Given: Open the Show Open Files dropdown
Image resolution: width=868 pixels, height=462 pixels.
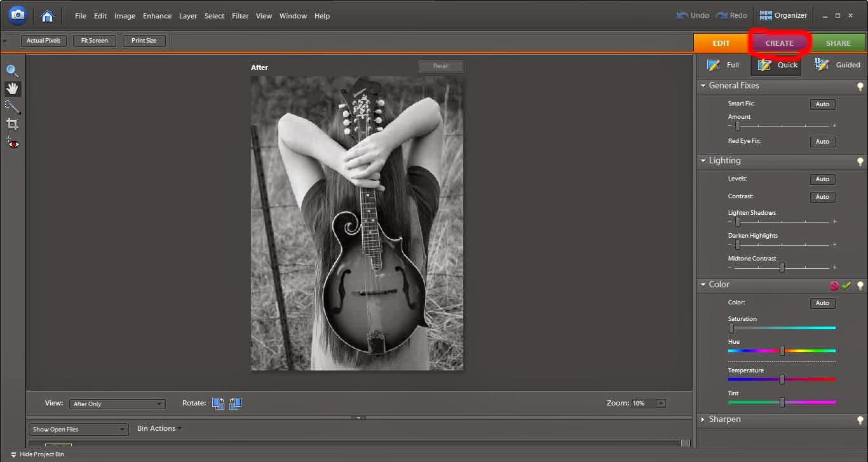Looking at the screenshot, I should click(78, 430).
